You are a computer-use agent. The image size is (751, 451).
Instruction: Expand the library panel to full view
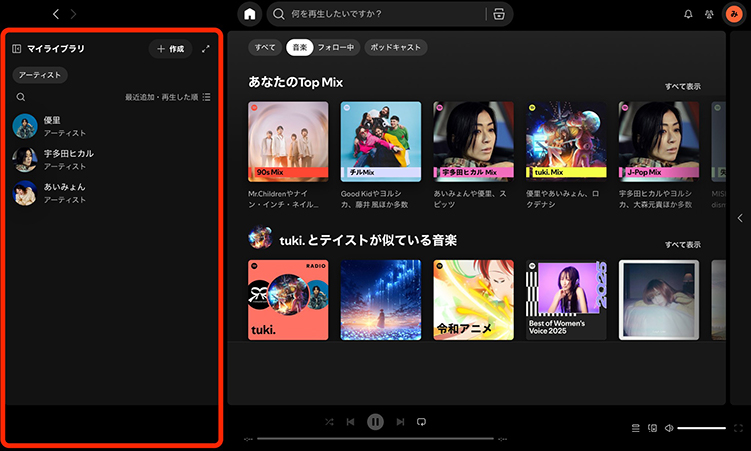pyautogui.click(x=205, y=49)
